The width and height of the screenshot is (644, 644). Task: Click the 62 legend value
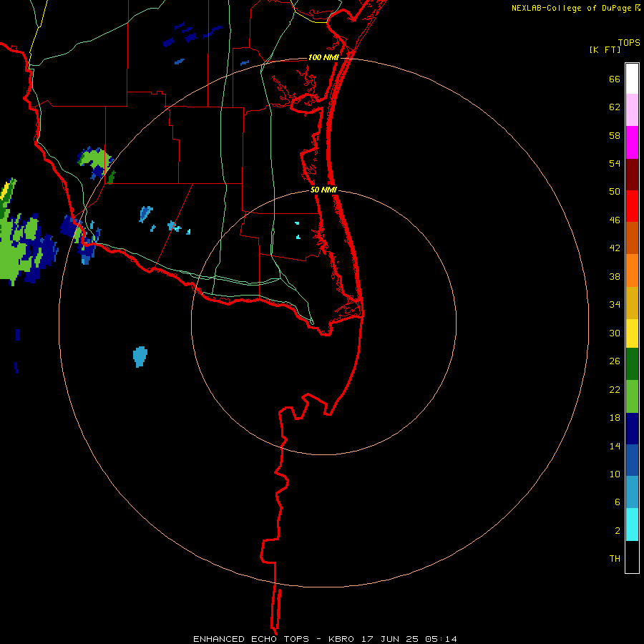click(615, 107)
